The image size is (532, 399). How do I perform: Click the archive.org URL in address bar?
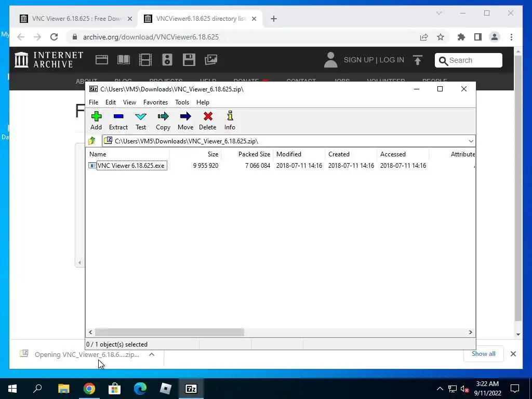click(x=151, y=37)
